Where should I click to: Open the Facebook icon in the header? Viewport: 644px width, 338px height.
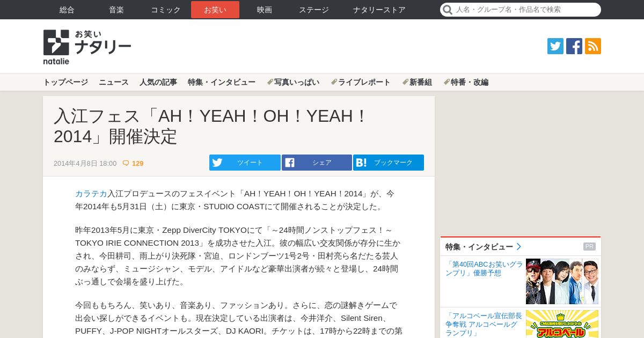(x=574, y=46)
